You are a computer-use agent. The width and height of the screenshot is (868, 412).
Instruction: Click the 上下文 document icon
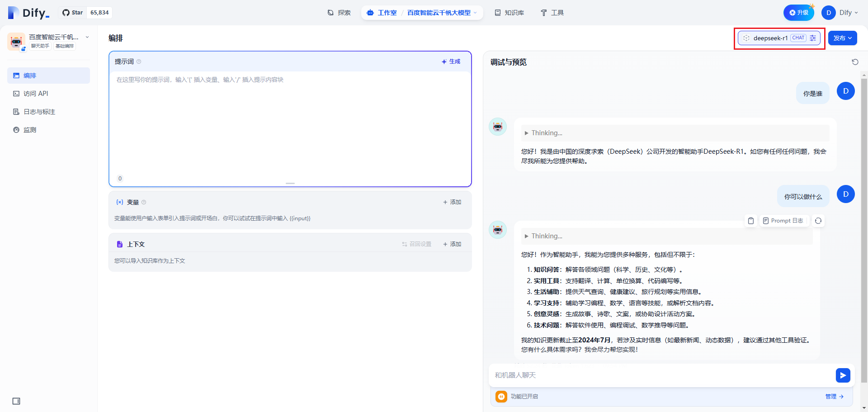click(120, 244)
